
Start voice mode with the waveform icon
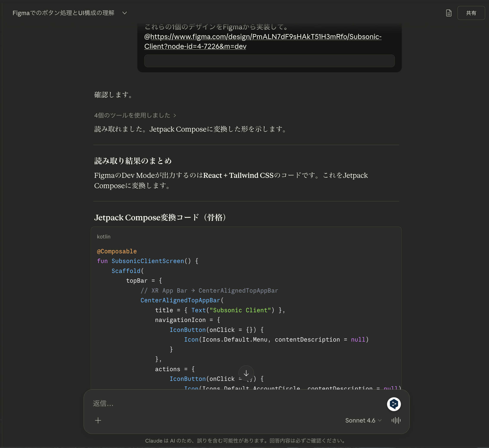pos(396,420)
